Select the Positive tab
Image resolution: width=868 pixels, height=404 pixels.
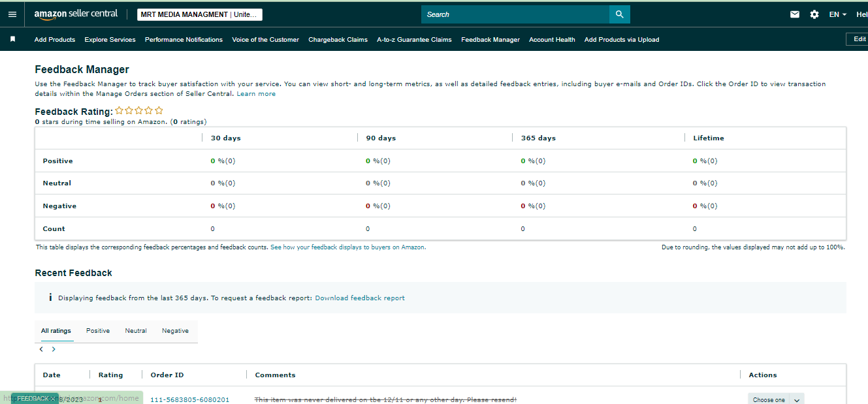(98, 331)
